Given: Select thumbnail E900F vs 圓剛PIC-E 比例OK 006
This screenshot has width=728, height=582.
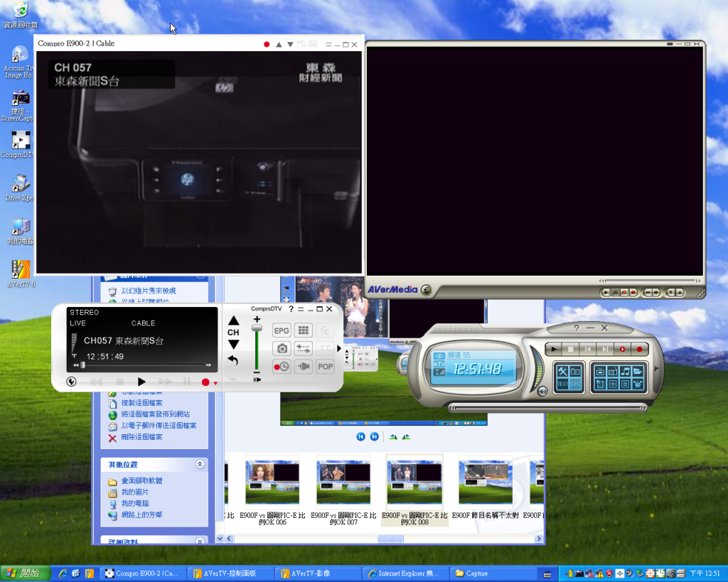Looking at the screenshot, I should (272, 490).
